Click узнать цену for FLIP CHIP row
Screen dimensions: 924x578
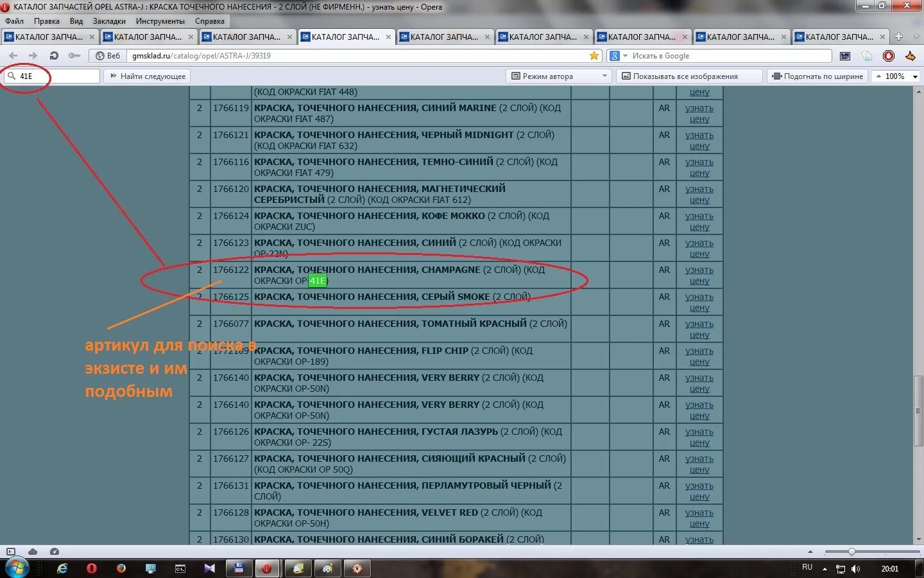click(x=699, y=356)
